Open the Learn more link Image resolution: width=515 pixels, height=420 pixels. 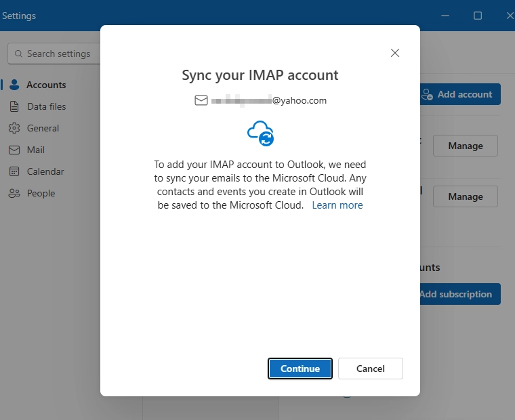pos(337,205)
